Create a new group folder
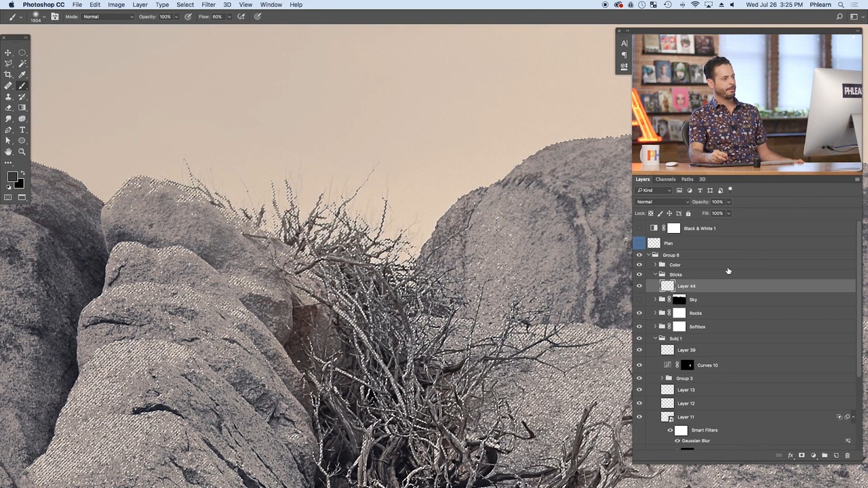 825,455
